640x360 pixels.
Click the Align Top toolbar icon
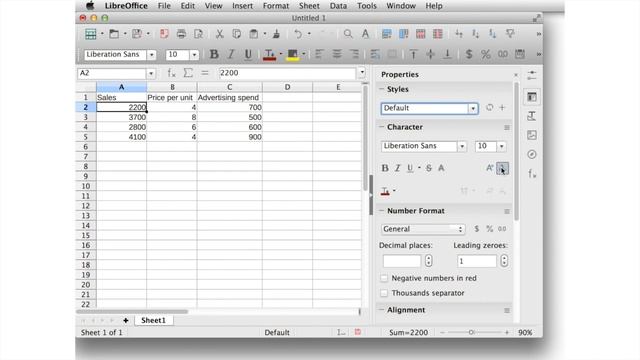[x=413, y=54]
